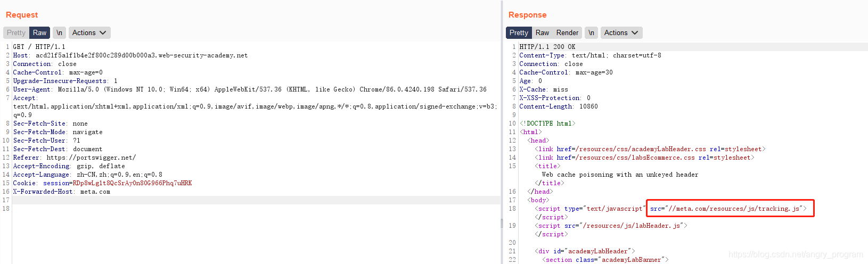868x264 pixels.
Task: Click the Cache-Control max-age=30 response header
Action: click(x=566, y=72)
